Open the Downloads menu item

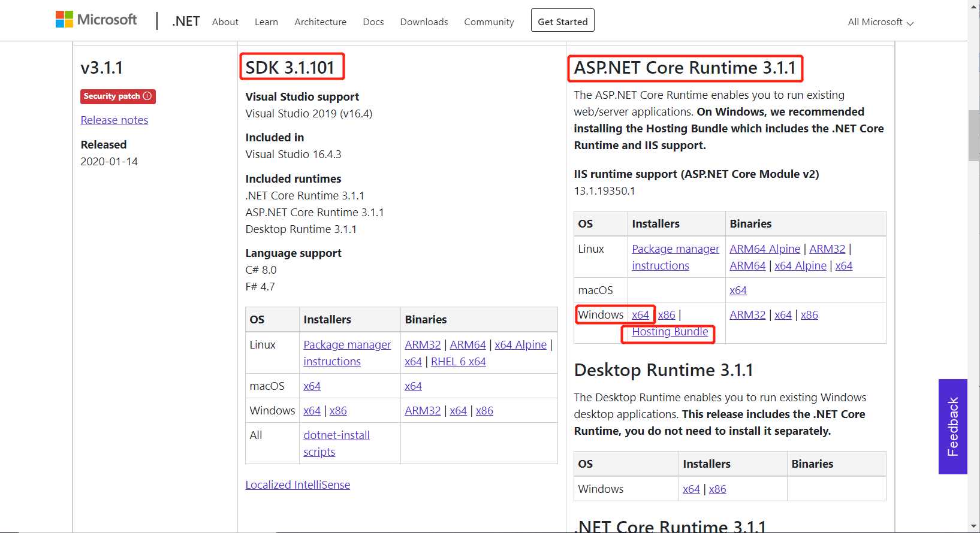coord(424,22)
